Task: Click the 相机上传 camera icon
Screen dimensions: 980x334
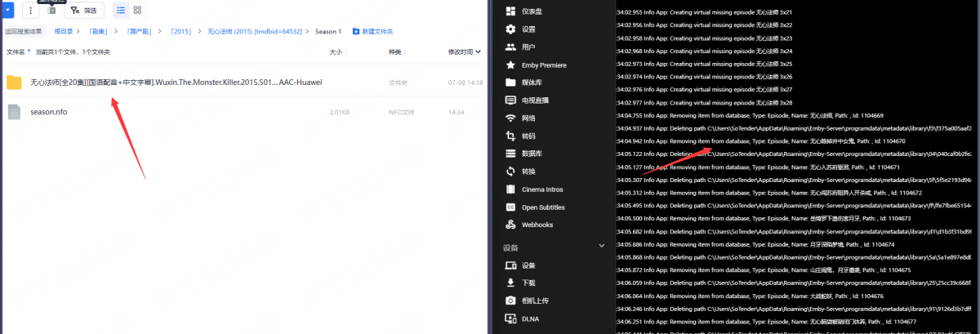Action: click(510, 301)
